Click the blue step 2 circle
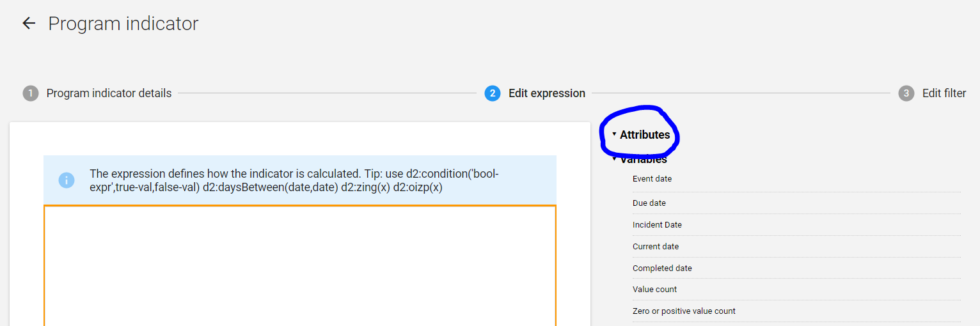Viewport: 980px width, 326px height. (492, 93)
